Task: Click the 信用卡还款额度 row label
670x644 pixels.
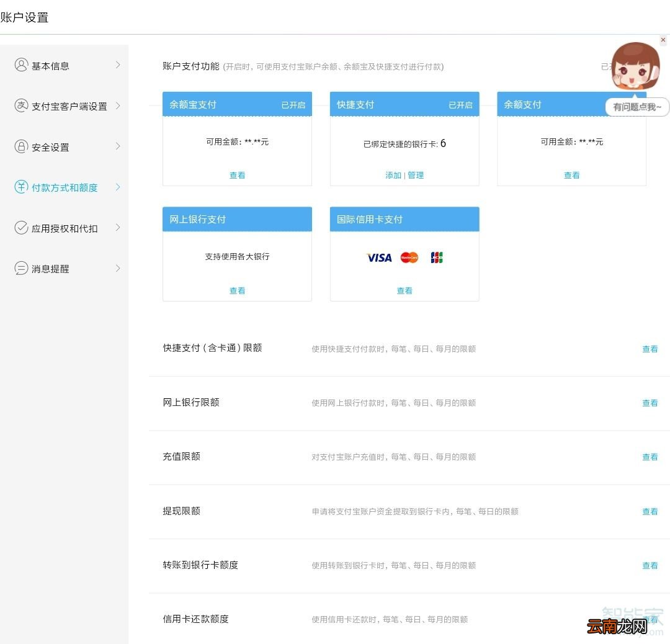Action: [195, 619]
